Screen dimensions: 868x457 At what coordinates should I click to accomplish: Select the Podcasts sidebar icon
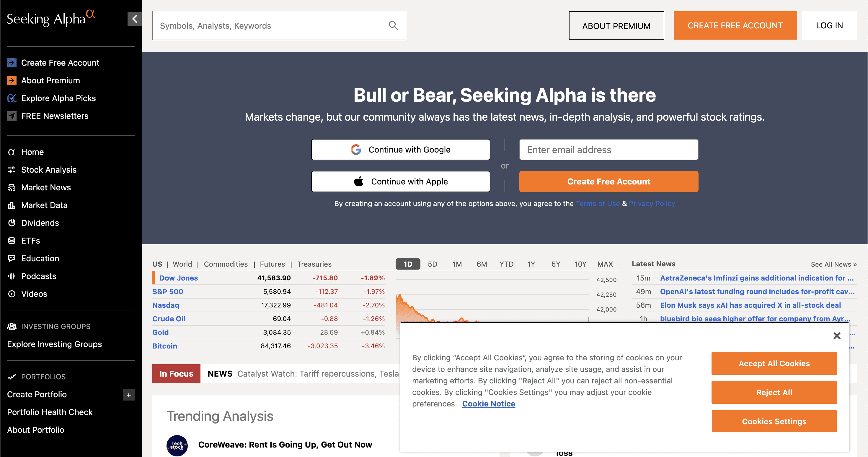(12, 276)
